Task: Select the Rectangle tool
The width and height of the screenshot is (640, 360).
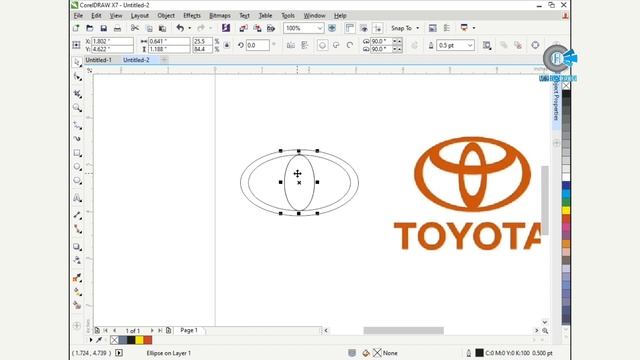Action: (x=77, y=153)
